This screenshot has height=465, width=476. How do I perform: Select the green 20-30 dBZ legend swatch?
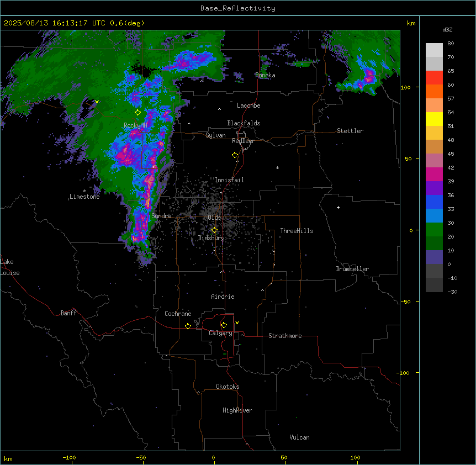(434, 230)
